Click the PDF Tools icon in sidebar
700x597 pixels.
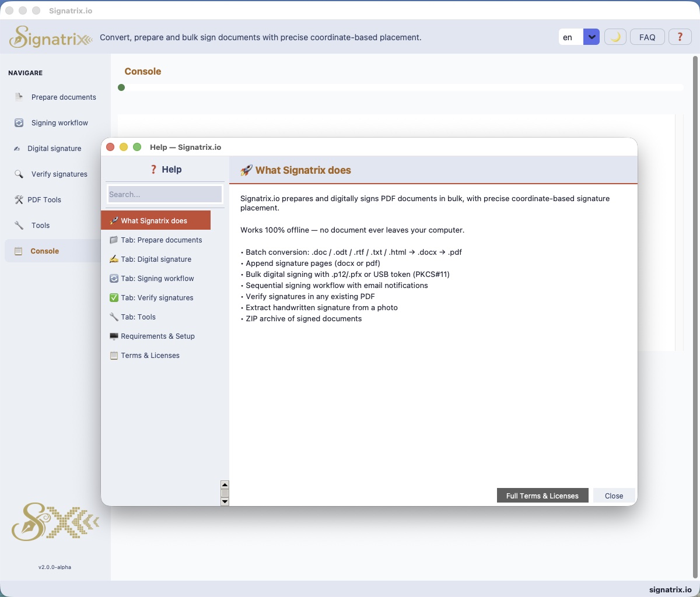19,200
